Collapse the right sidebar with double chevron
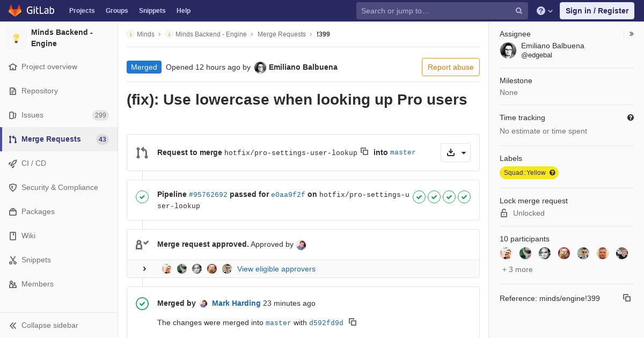The image size is (644, 338). point(632,34)
